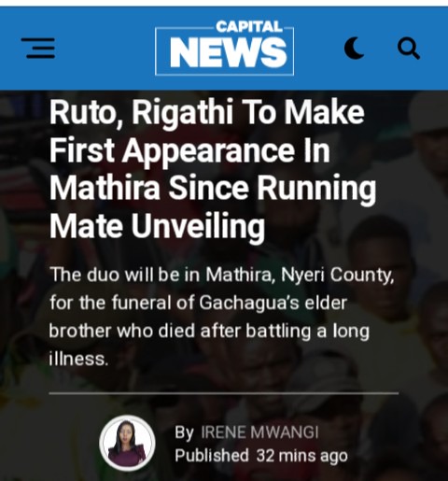Viewport: 448px width, 481px height.
Task: Select the Ruto, Rigathi article headline
Action: [x=213, y=169]
